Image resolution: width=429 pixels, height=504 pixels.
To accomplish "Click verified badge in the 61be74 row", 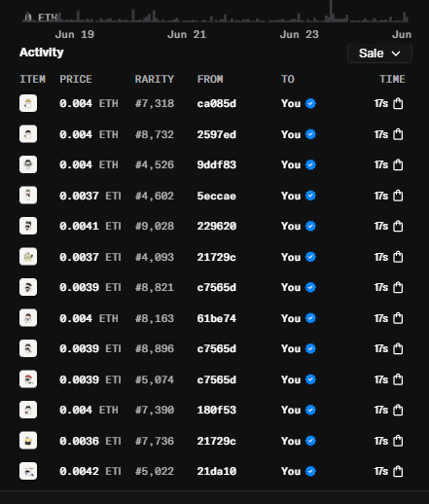I will click(310, 318).
